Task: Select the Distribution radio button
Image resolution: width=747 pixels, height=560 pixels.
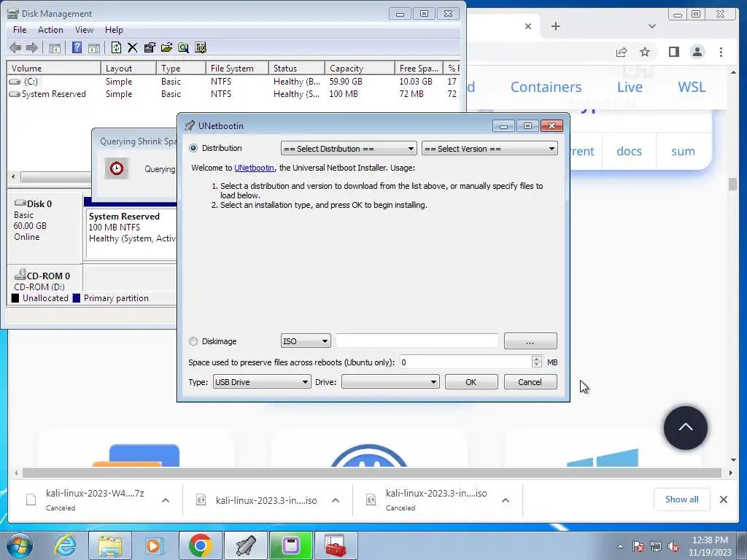Action: tap(193, 148)
